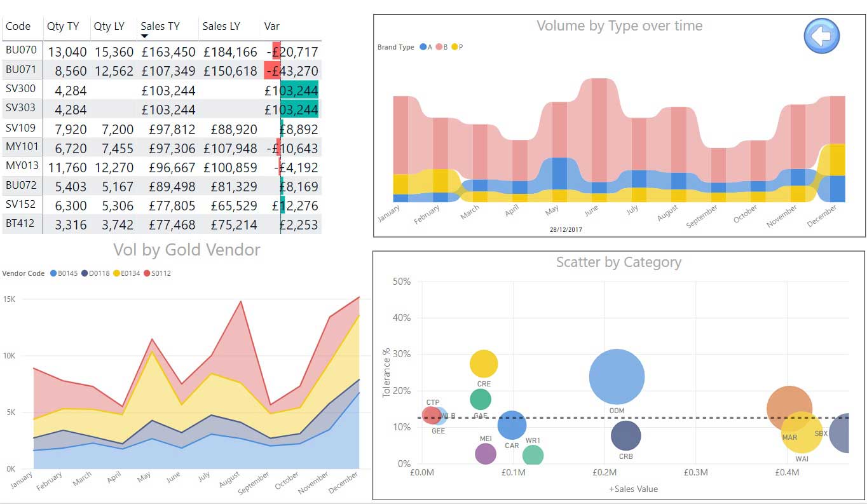Select the purple MEI bubble

[x=486, y=453]
